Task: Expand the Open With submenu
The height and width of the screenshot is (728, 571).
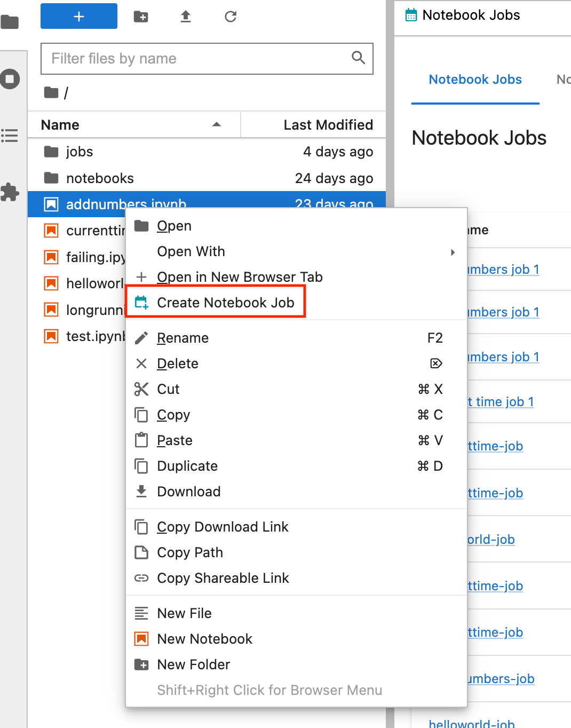Action: click(x=191, y=251)
